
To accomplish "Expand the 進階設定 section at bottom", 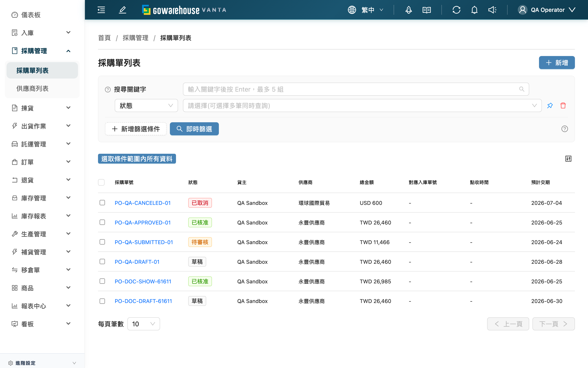I will point(74,363).
